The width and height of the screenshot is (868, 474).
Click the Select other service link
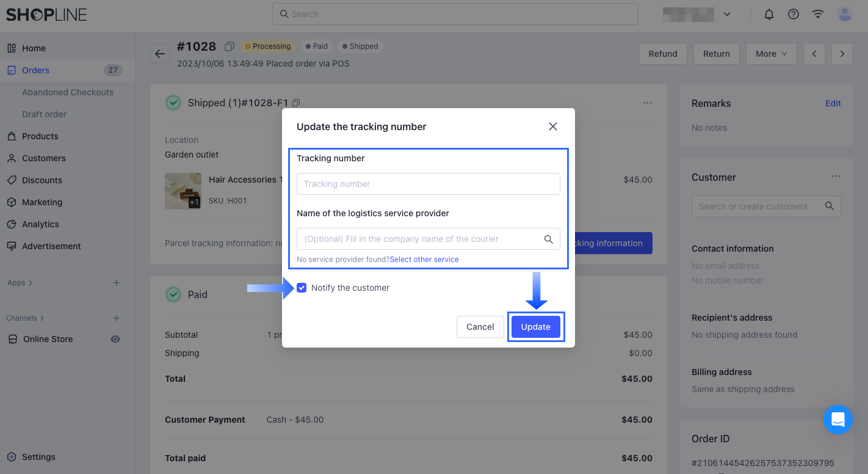point(424,259)
